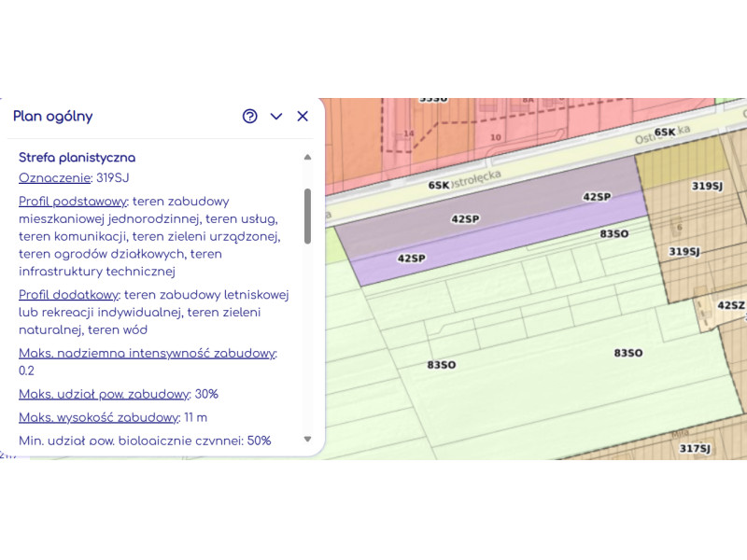Viewport: 747px width, 560px height.
Task: Click the panel's vertical scrollbar thumb
Action: (308, 217)
